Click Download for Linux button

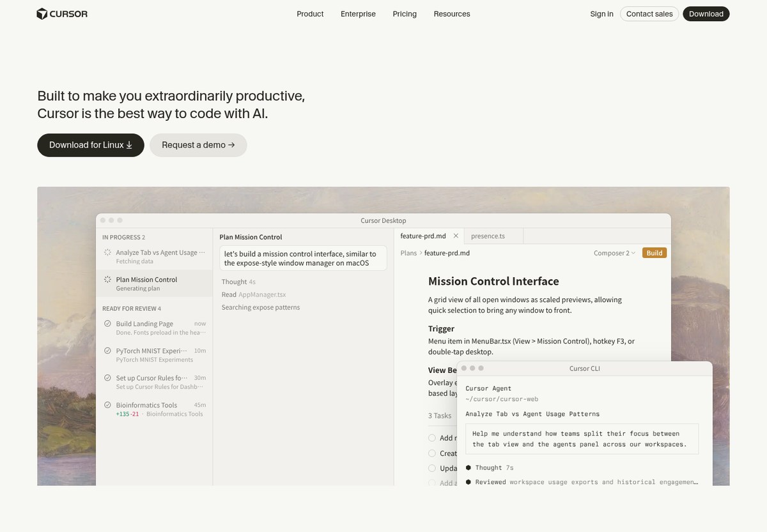pyautogui.click(x=91, y=145)
